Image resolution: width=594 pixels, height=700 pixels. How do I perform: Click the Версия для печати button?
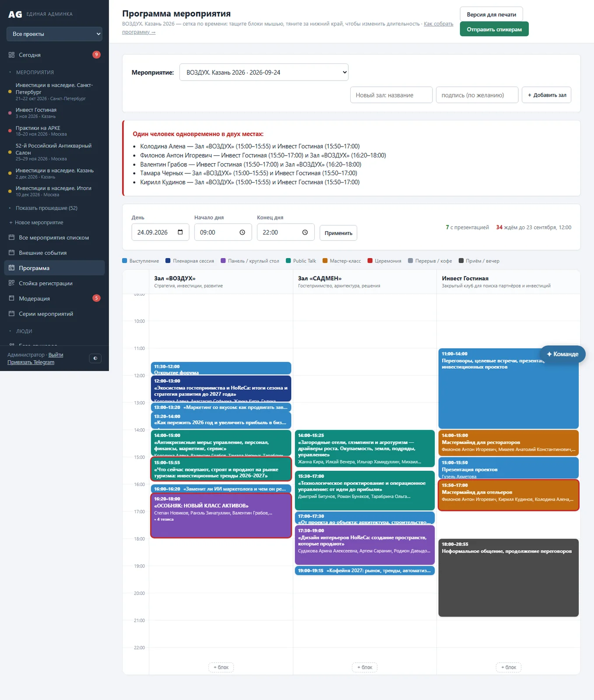pyautogui.click(x=491, y=14)
